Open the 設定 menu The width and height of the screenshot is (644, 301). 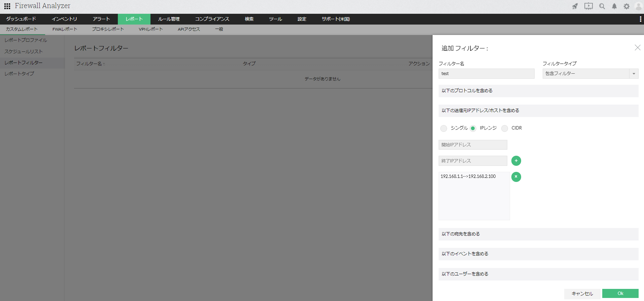302,19
